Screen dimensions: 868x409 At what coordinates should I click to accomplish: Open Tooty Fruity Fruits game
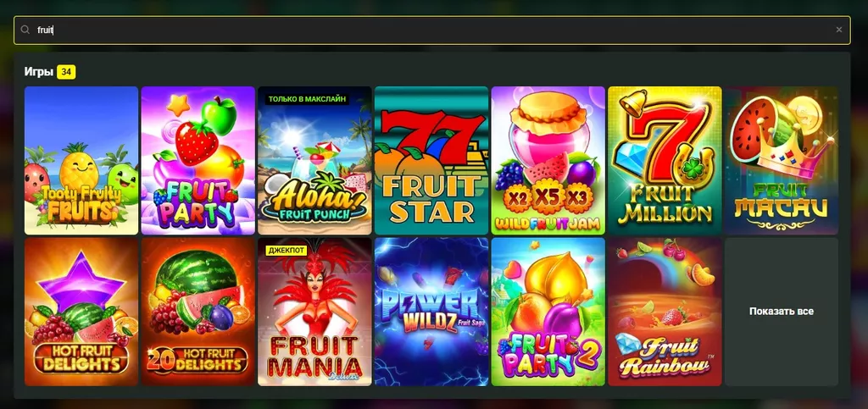(x=81, y=160)
